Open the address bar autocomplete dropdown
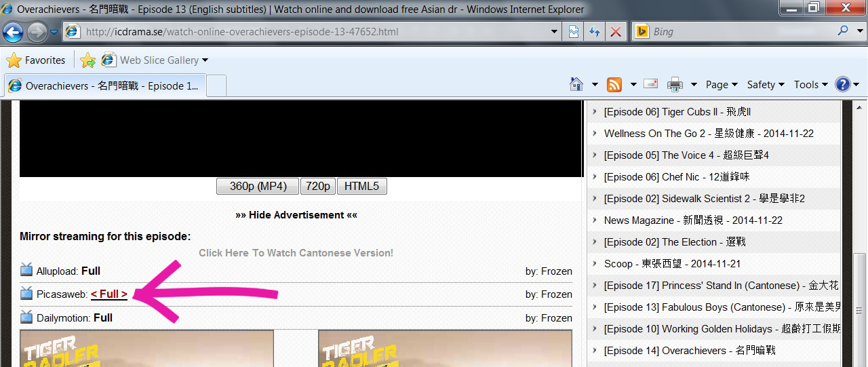Viewport: 868px width, 367px height. pyautogui.click(x=555, y=32)
